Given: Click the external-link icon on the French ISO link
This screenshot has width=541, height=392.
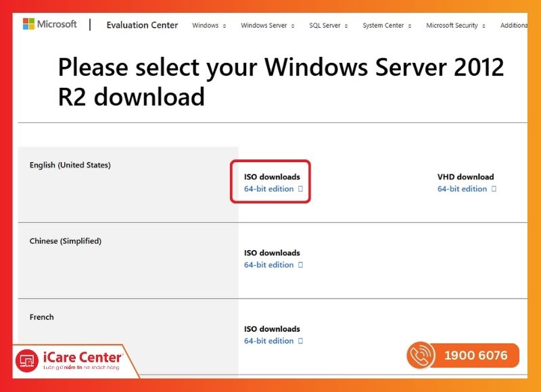Looking at the screenshot, I should 300,341.
